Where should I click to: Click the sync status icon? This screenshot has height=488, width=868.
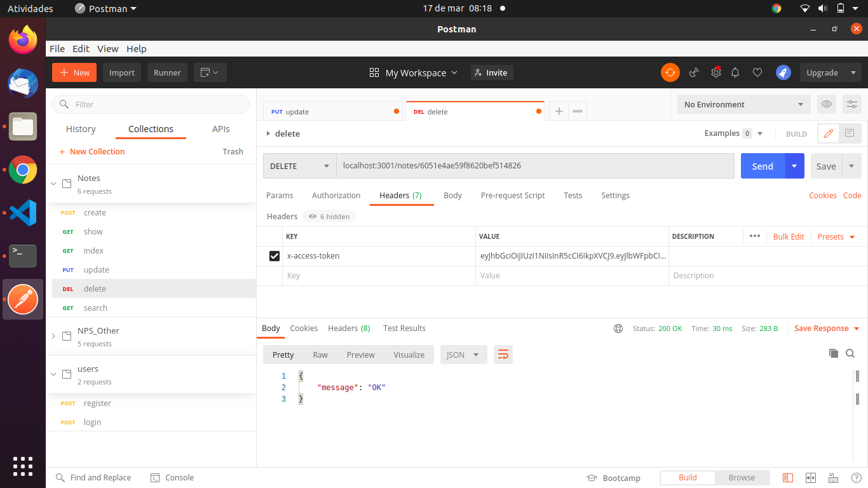pyautogui.click(x=670, y=72)
